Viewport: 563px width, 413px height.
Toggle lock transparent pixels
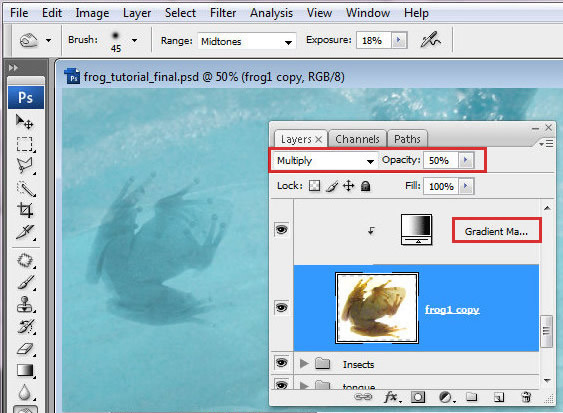pyautogui.click(x=315, y=186)
